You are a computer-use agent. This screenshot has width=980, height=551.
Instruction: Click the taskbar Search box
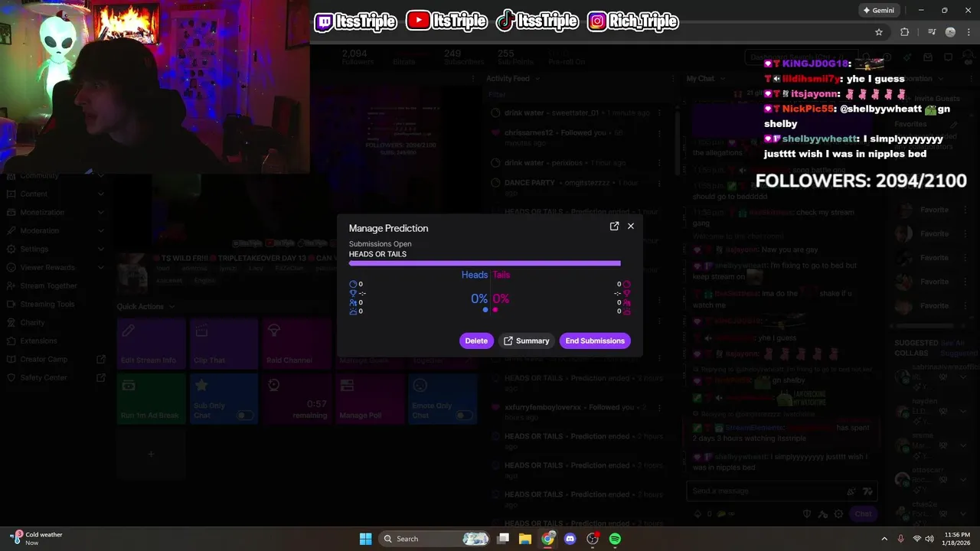[435, 539]
